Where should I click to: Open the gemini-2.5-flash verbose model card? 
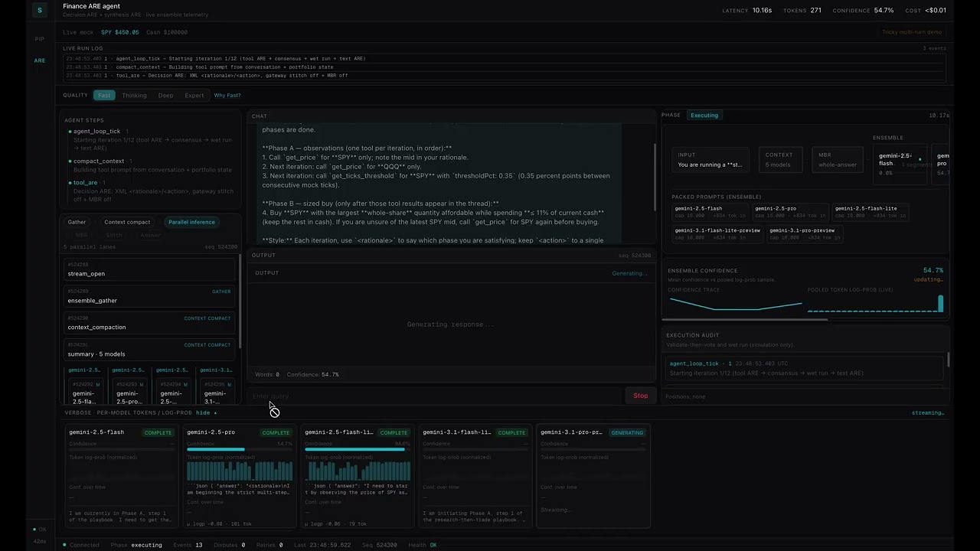tap(122, 477)
